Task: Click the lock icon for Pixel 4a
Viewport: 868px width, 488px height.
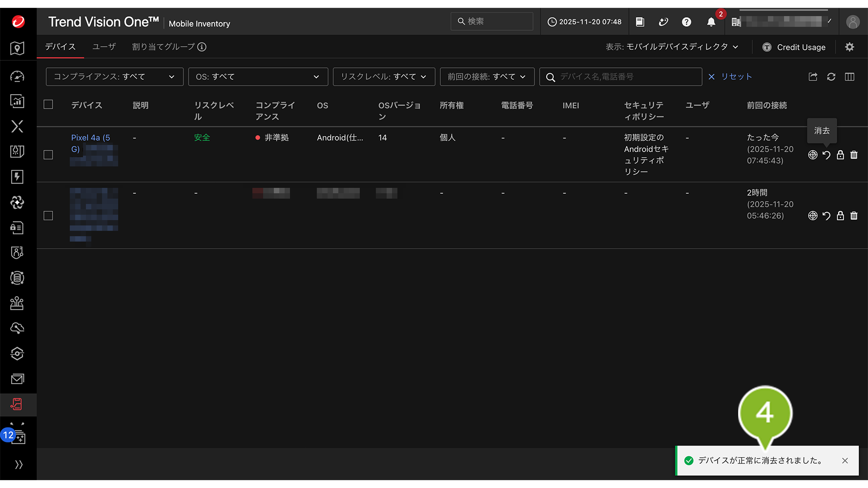Action: click(840, 155)
